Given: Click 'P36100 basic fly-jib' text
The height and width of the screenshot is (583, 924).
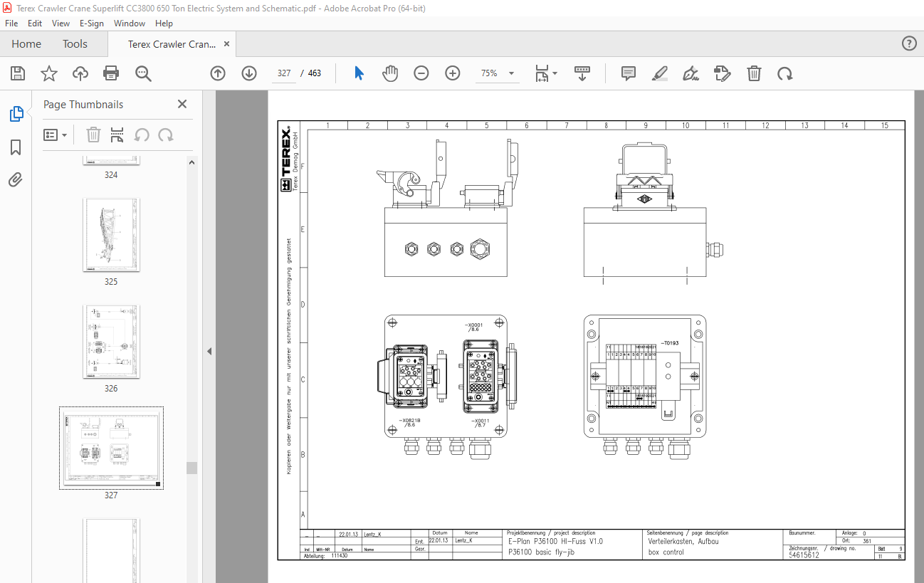Looking at the screenshot, I should point(541,552).
